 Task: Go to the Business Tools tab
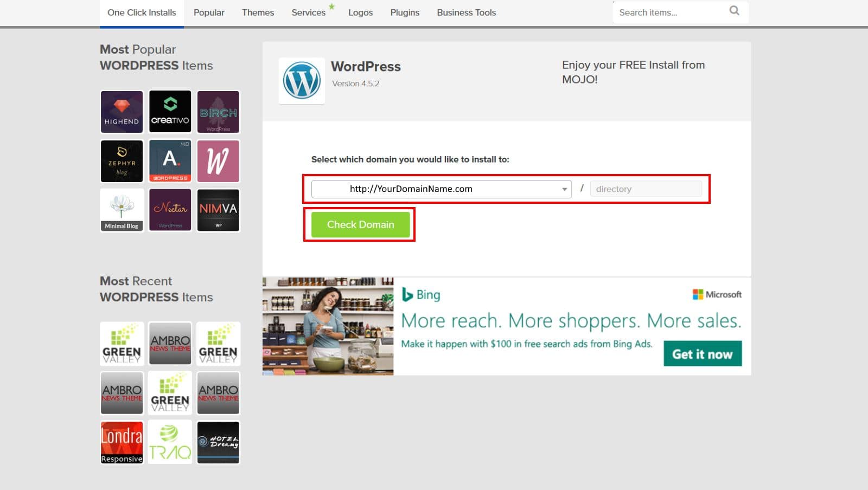click(x=466, y=12)
